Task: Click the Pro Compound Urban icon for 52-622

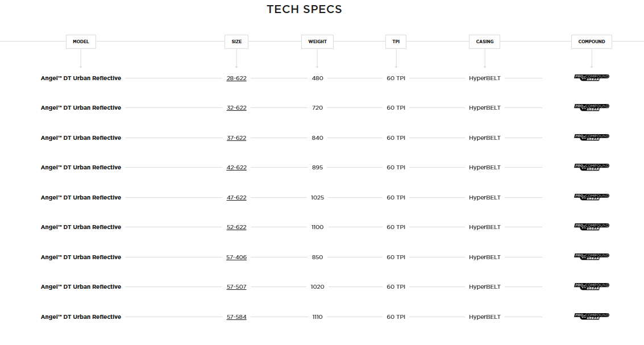Action: point(591,226)
